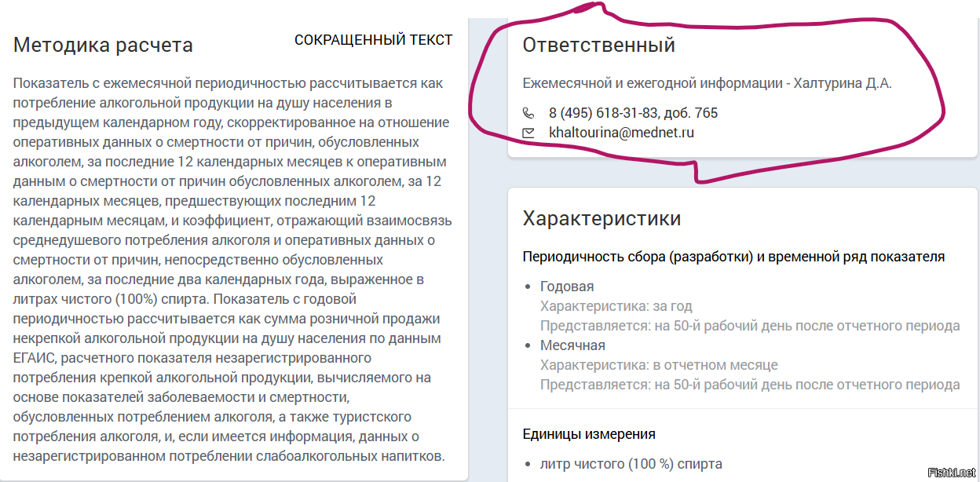Click the Представляется line under Годовая
The height and width of the screenshot is (482, 980).
click(749, 326)
